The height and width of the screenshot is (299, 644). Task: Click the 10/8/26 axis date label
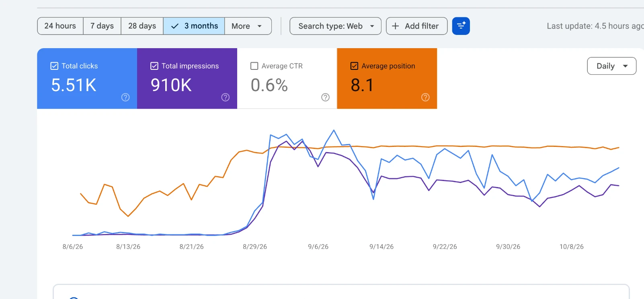572,247
